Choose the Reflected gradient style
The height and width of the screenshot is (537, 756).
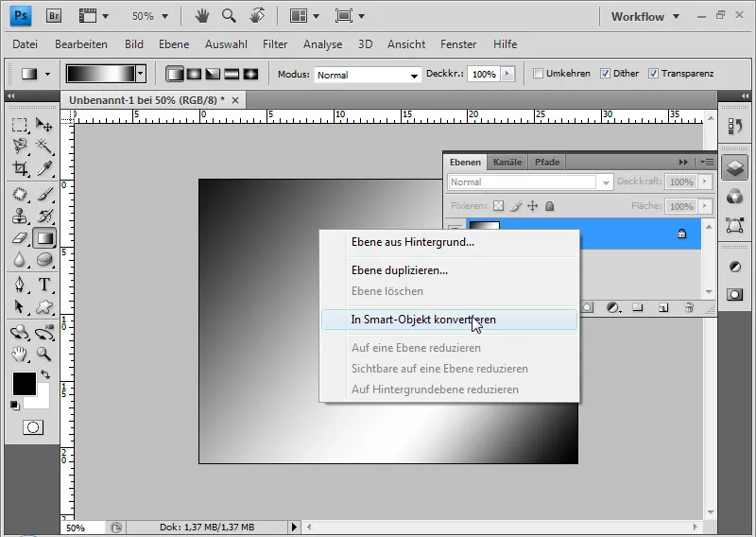click(x=232, y=74)
